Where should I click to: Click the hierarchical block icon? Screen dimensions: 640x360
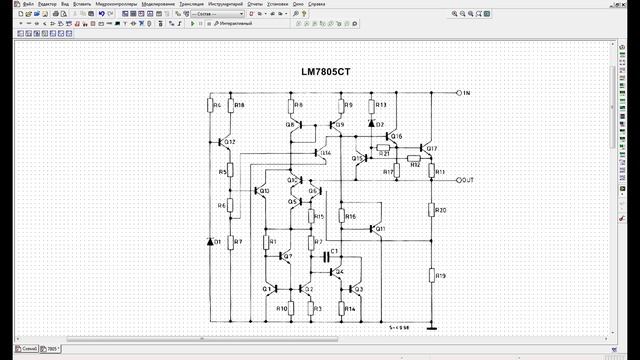(x=171, y=24)
